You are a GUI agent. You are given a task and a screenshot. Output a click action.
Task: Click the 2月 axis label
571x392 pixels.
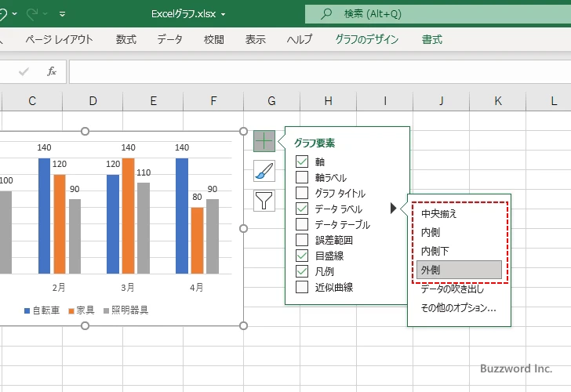(59, 288)
